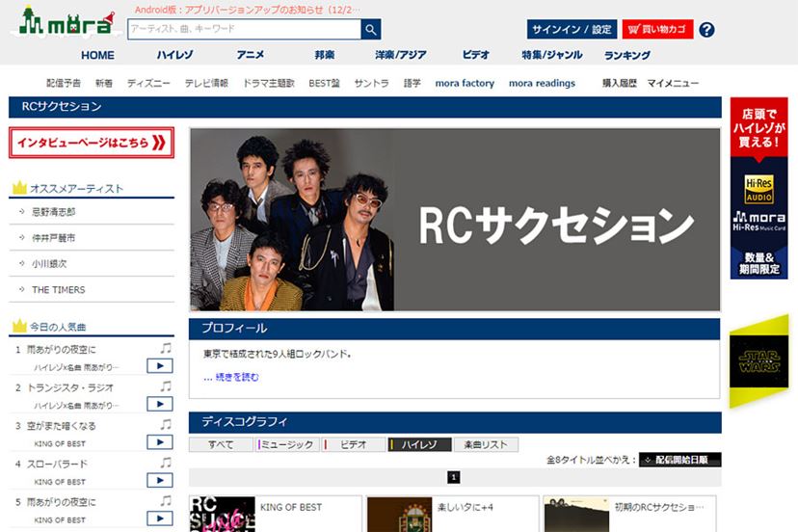Open マイメニュー

coord(673,83)
